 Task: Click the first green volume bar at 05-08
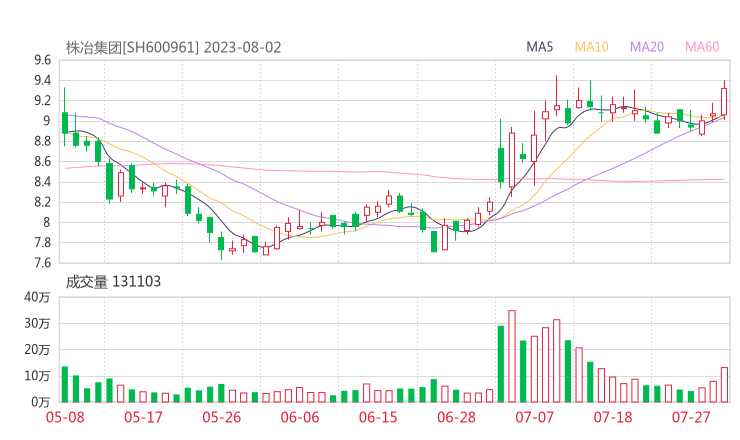(65, 384)
